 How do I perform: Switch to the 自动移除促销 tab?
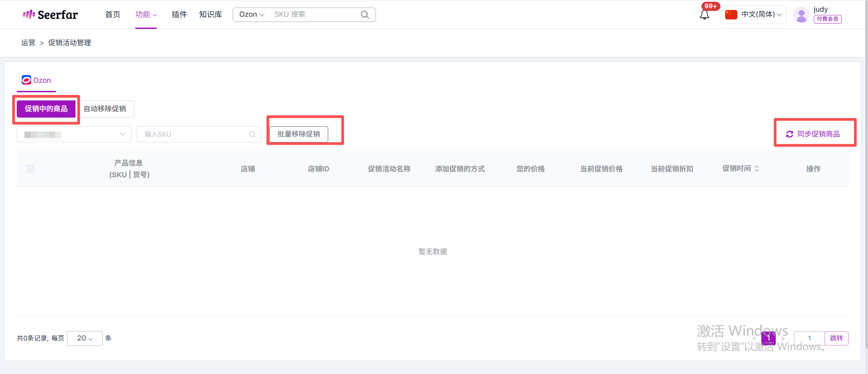click(105, 109)
